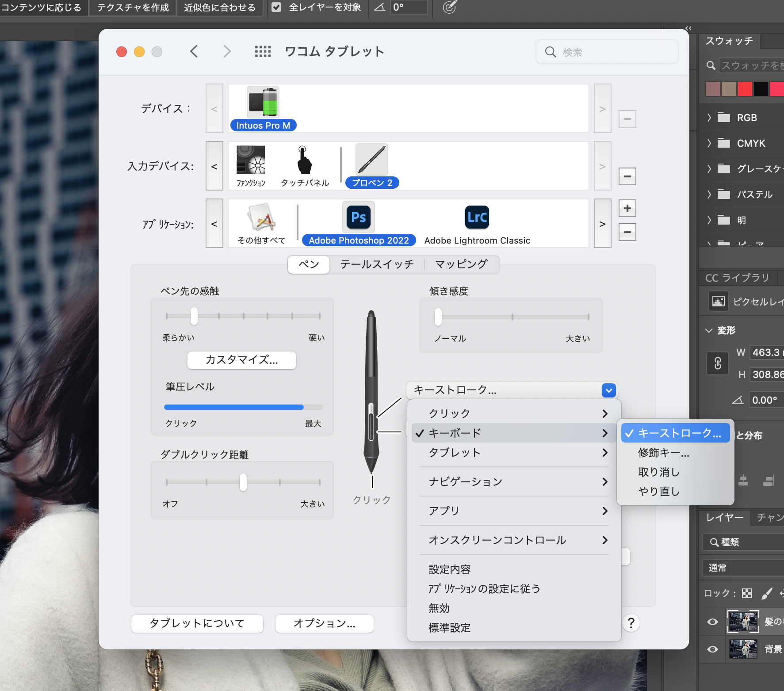The image size is (784, 691).
Task: Open the show-all grid icon in preferences
Action: point(263,52)
